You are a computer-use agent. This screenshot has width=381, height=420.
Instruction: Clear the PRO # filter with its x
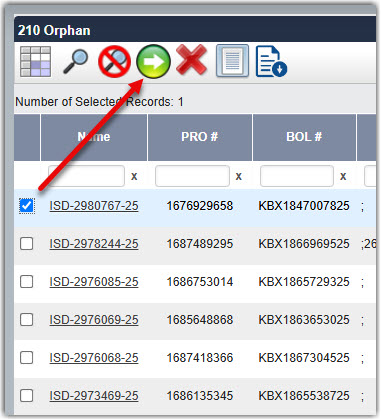point(239,176)
